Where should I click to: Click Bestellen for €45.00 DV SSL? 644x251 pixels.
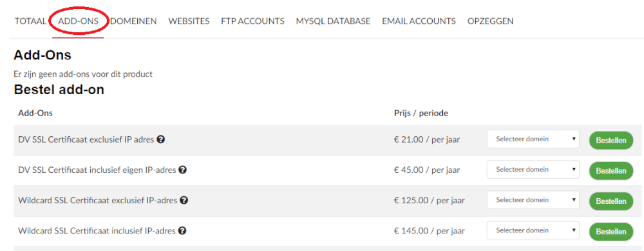click(611, 171)
